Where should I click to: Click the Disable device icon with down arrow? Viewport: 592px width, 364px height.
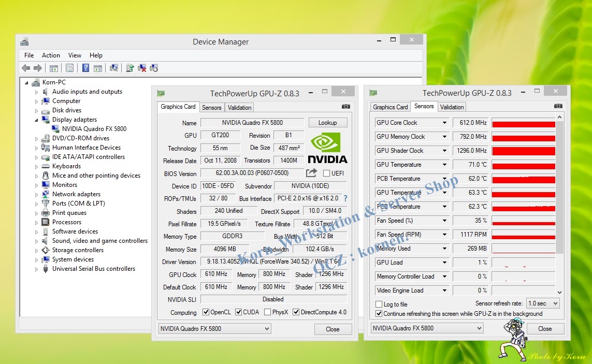[154, 68]
